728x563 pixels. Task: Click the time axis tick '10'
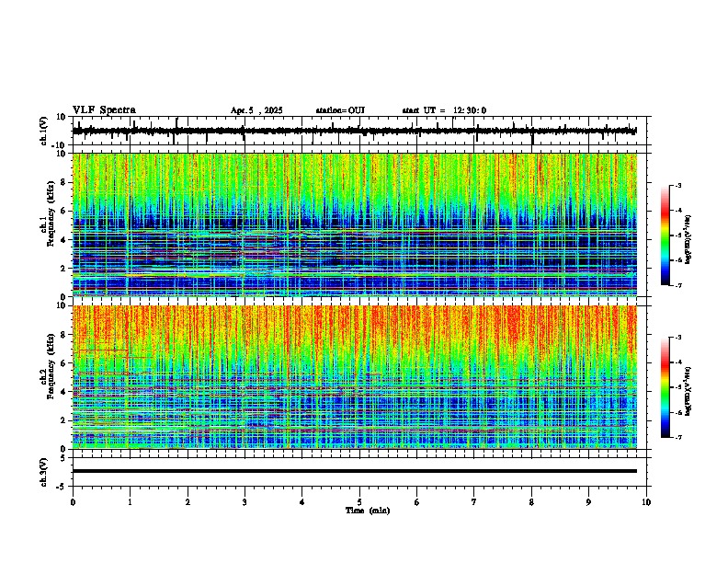pyautogui.click(x=646, y=502)
